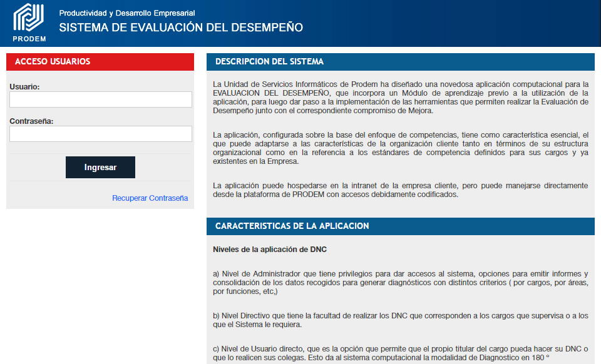Select the DESCRIPCION DEL SISTEMA header
601x364 pixels.
(269, 61)
